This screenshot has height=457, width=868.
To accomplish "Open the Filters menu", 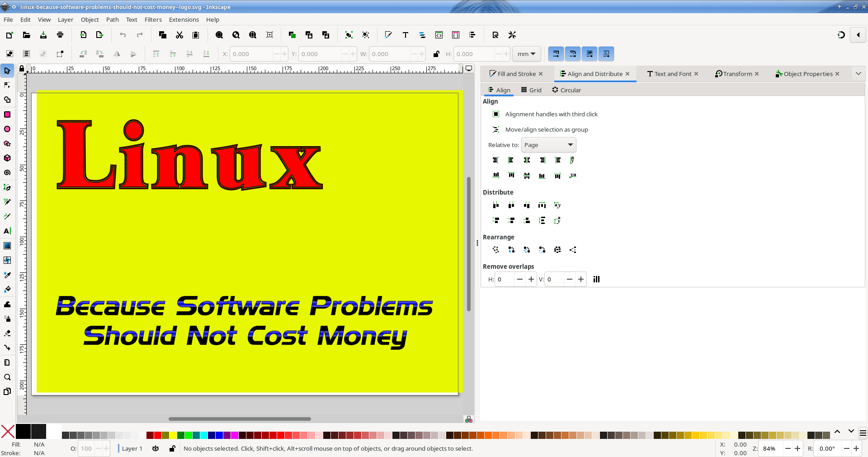I will coord(153,19).
